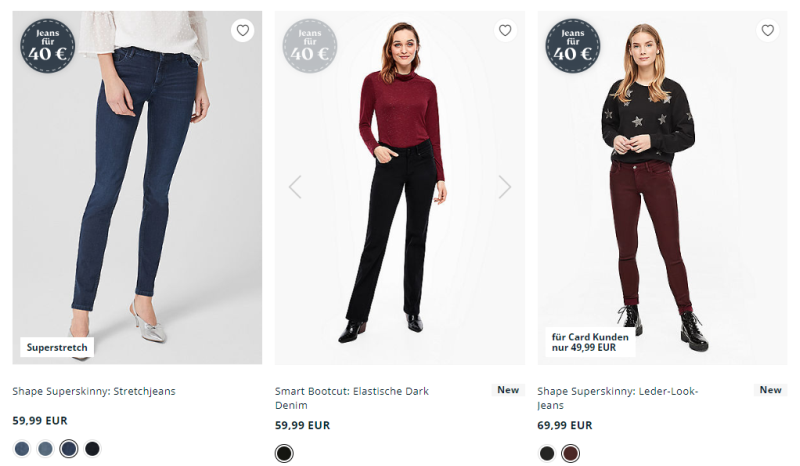Open 'Shape Superskinny: Stretchjeans' product link
The width and height of the screenshot is (800, 466).
tap(94, 391)
